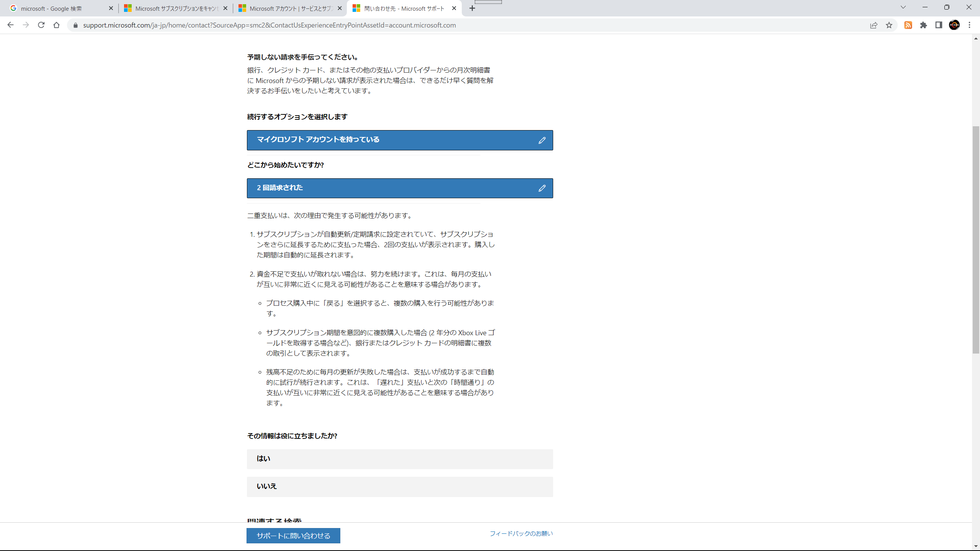
Task: Click scrollbar down arrow
Action: point(976,546)
